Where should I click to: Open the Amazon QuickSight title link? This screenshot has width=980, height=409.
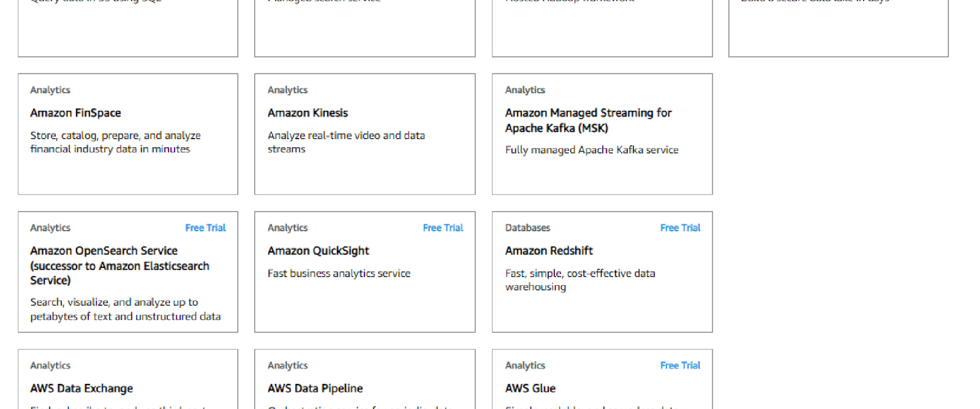pyautogui.click(x=318, y=251)
